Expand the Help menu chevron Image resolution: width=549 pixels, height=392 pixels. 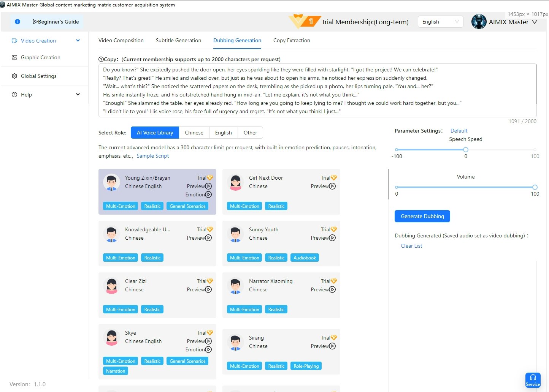pyautogui.click(x=78, y=94)
